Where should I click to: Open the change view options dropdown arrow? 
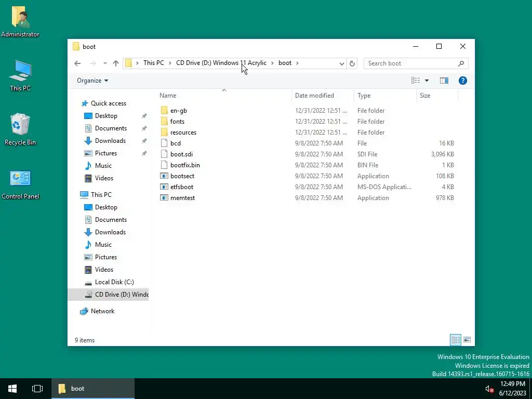tap(427, 81)
